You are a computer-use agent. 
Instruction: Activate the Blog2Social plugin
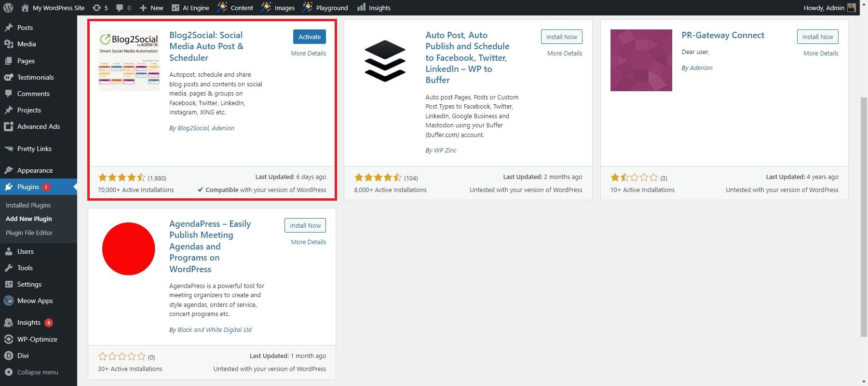point(310,37)
